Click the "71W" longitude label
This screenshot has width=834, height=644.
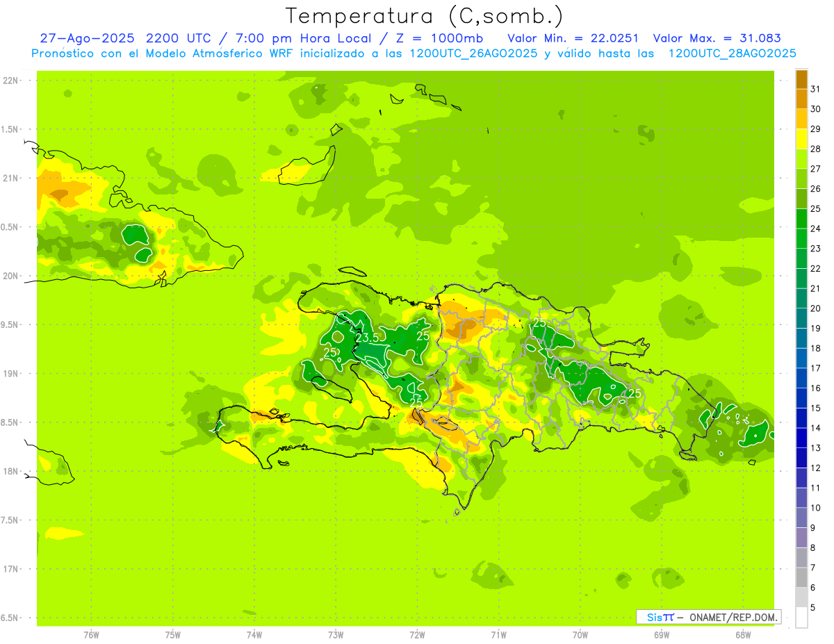click(498, 634)
